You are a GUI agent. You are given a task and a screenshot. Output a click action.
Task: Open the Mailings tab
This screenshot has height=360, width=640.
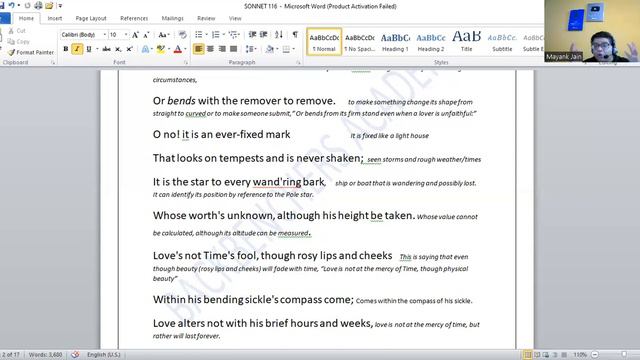click(x=172, y=18)
